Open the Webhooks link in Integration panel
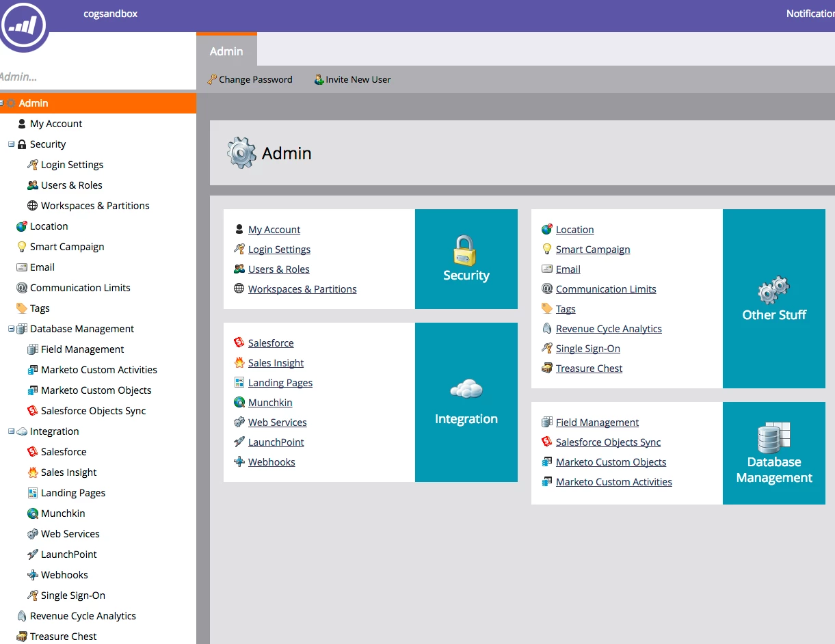Viewport: 835px width, 644px height. pos(271,462)
